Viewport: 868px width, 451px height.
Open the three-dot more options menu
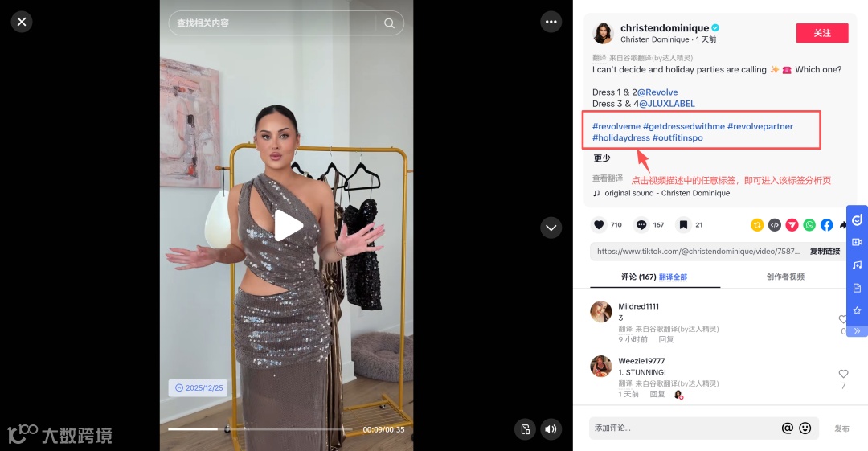coord(551,22)
